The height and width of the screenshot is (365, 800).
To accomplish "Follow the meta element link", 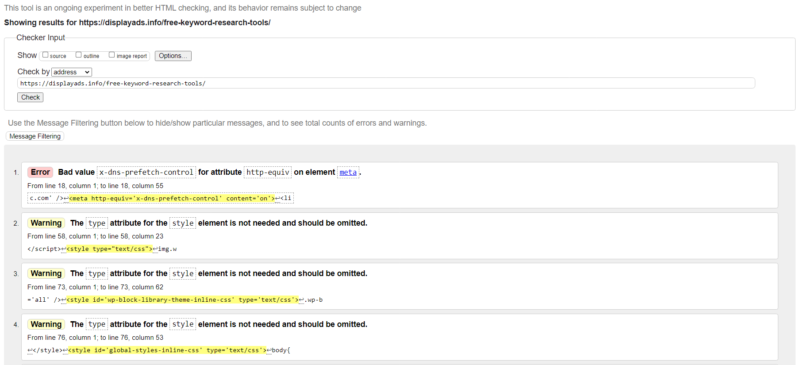I will tap(348, 173).
